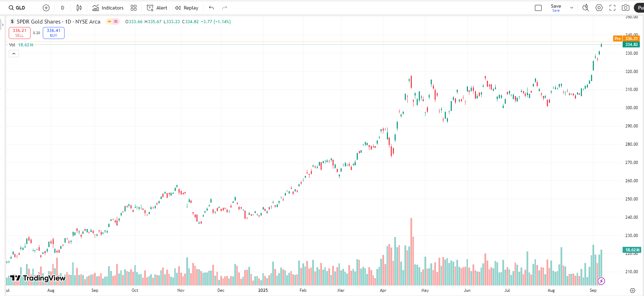The width and height of the screenshot is (644, 296).
Task: Expand the dropdown arrow next to Save
Action: (572, 8)
